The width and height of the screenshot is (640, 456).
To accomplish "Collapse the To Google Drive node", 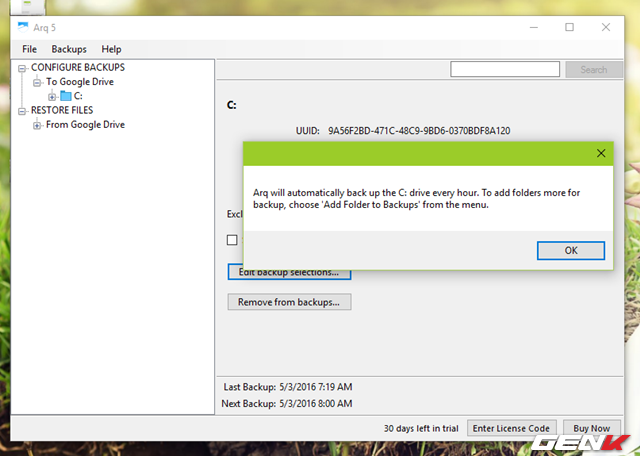I will tap(37, 82).
